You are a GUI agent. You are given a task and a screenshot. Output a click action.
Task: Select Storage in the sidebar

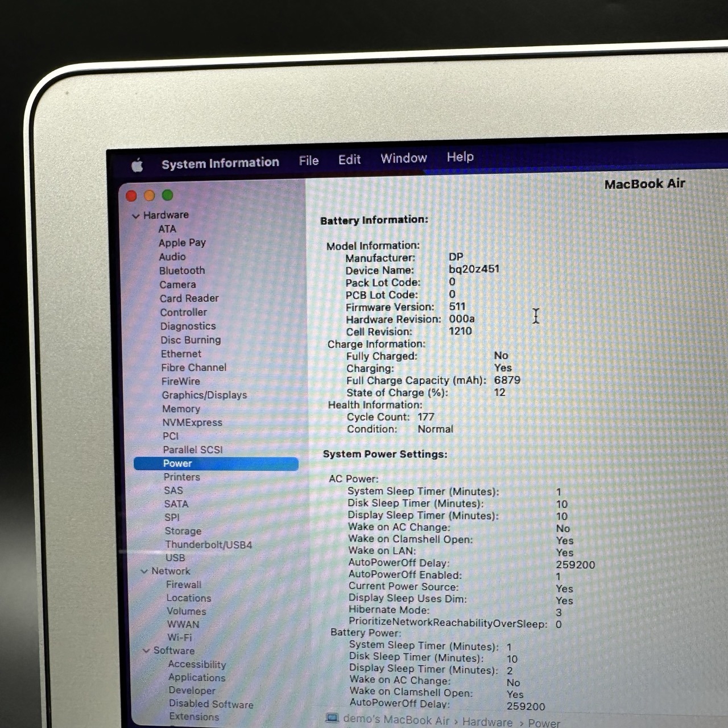click(183, 531)
